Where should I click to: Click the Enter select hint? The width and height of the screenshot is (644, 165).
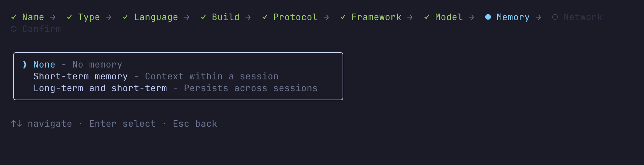122,124
